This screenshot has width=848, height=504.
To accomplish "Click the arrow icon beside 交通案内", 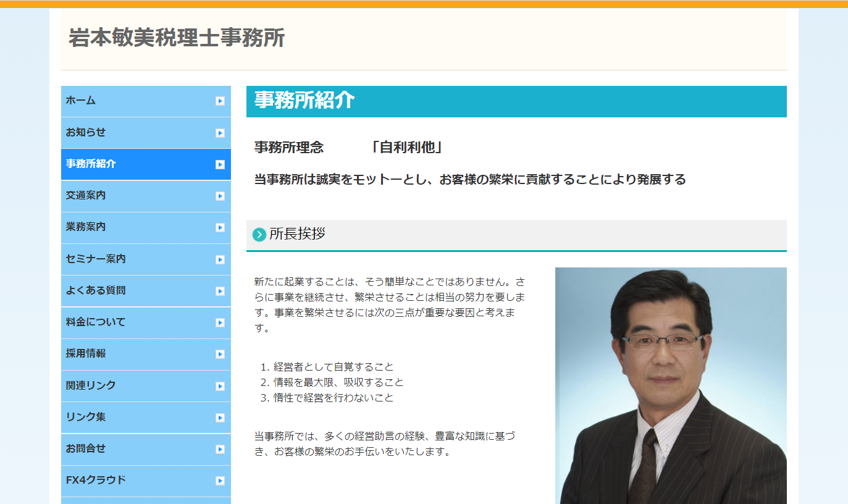I will [220, 196].
